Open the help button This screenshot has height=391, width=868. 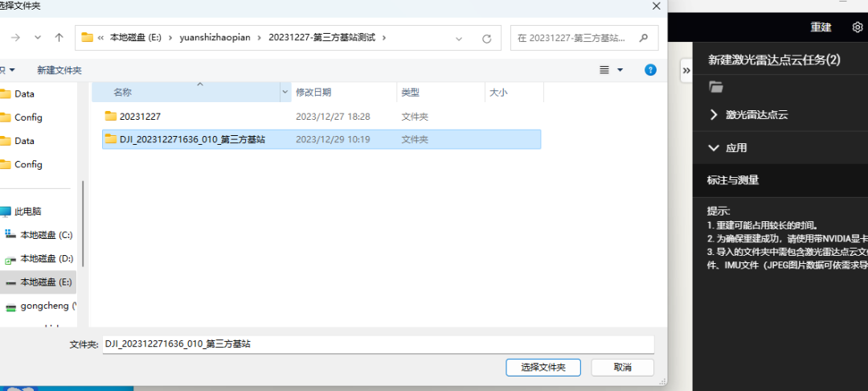coord(651,70)
